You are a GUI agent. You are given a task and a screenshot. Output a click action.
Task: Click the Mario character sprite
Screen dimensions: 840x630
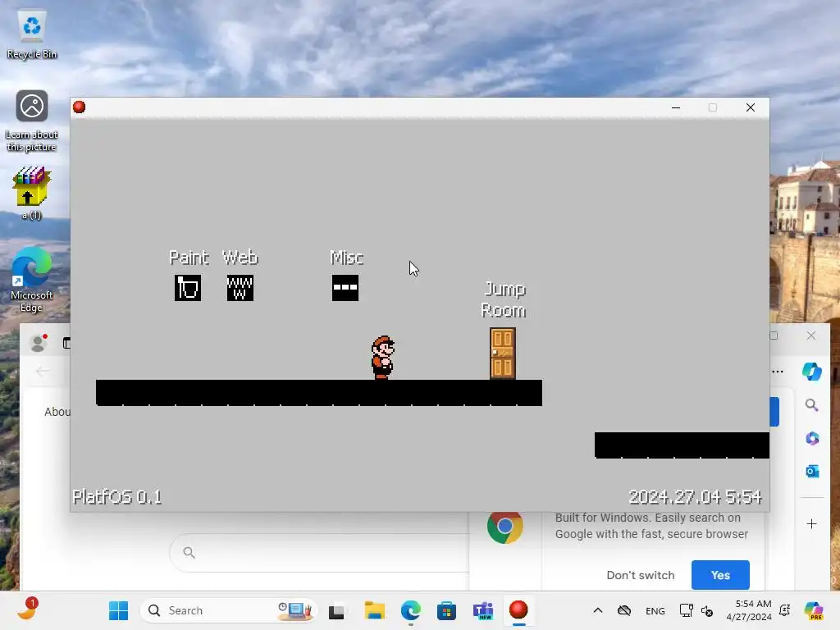coord(382,358)
